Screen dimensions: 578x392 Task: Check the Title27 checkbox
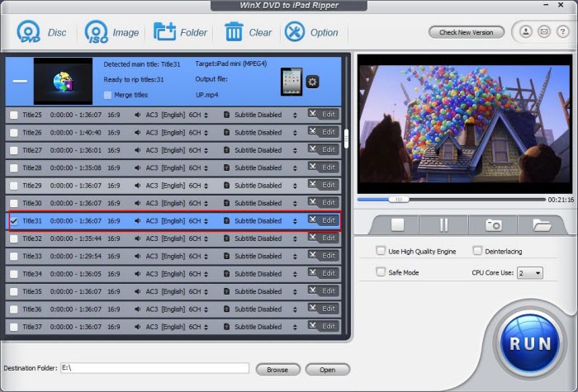[x=14, y=150]
